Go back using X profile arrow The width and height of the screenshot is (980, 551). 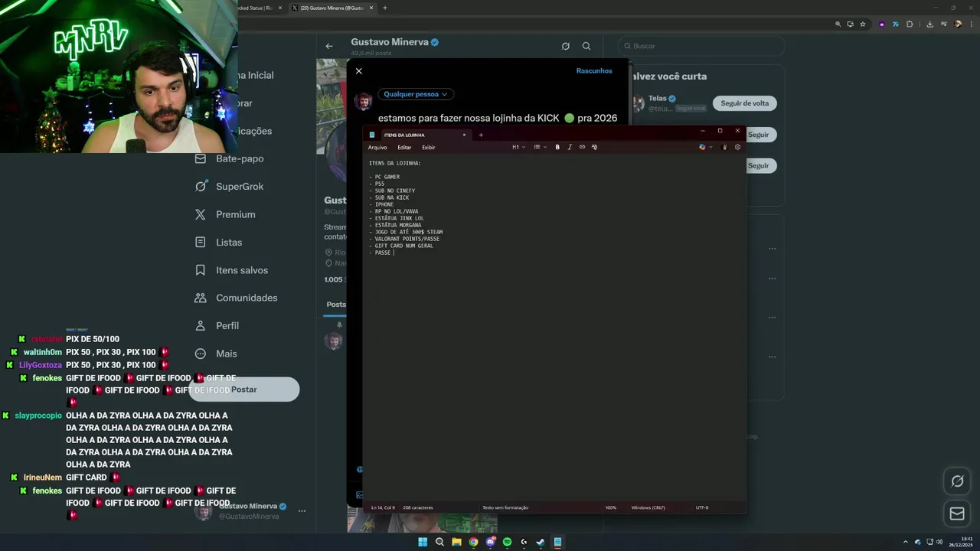tap(329, 46)
